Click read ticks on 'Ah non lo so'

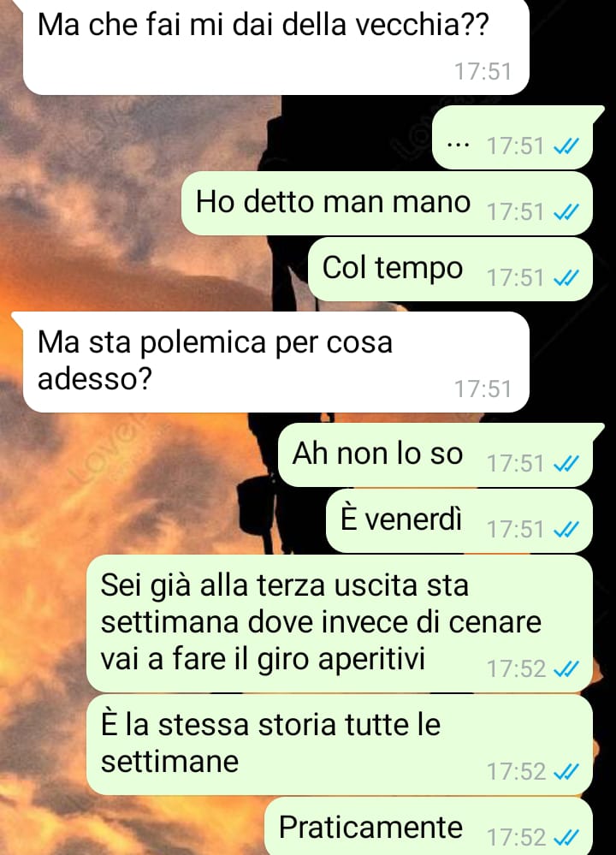coord(566,464)
